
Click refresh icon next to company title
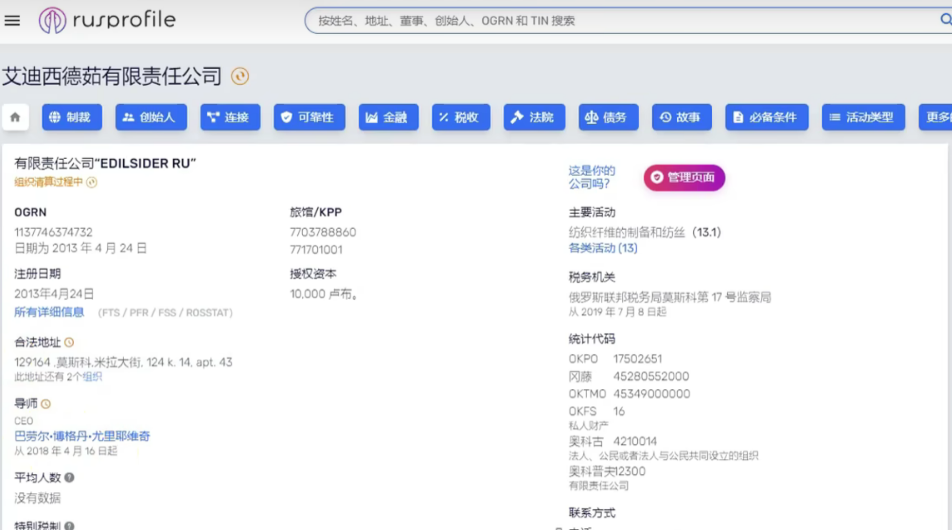click(240, 76)
